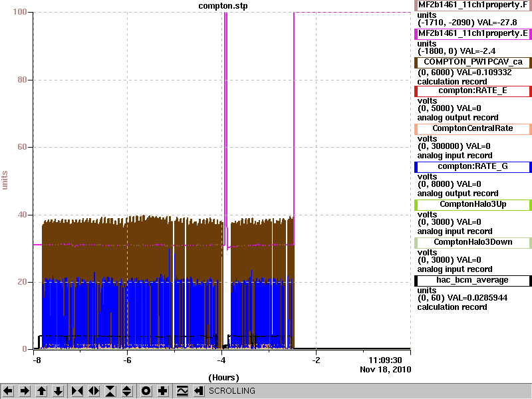Zoom in vertically on the value axis

tap(110, 391)
